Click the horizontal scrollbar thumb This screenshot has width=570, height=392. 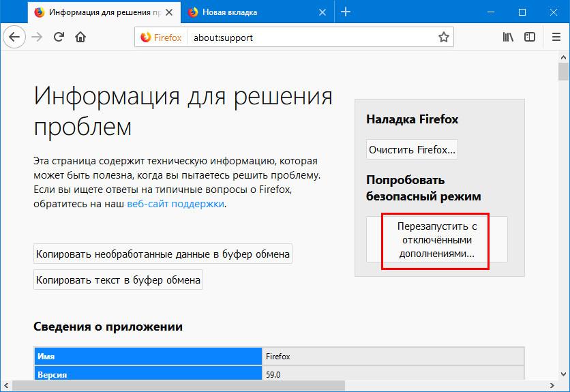click(179, 385)
